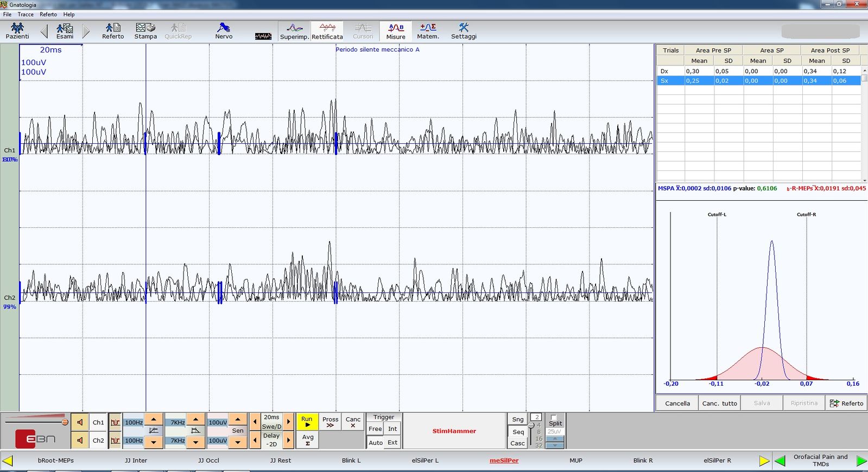Enable the Split checkbox
Viewport: 868px width, 472px height.
[x=553, y=418]
